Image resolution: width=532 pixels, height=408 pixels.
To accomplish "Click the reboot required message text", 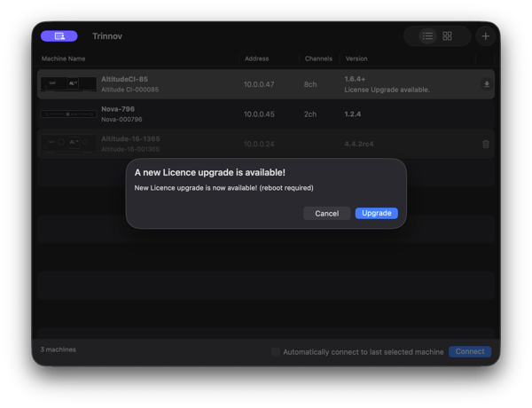I will tap(224, 188).
